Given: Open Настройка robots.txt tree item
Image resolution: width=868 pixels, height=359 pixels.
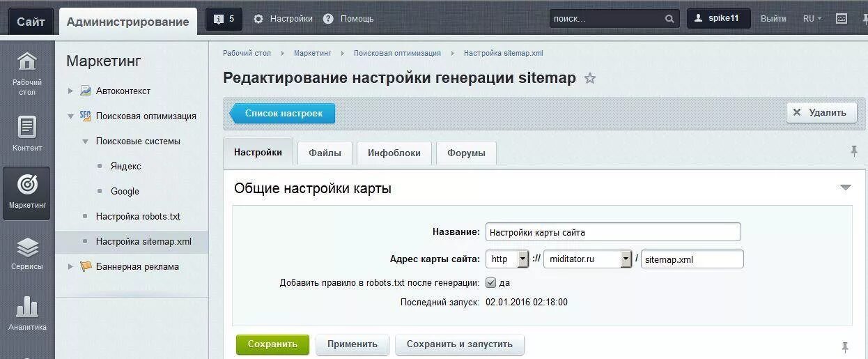Looking at the screenshot, I should [x=138, y=216].
